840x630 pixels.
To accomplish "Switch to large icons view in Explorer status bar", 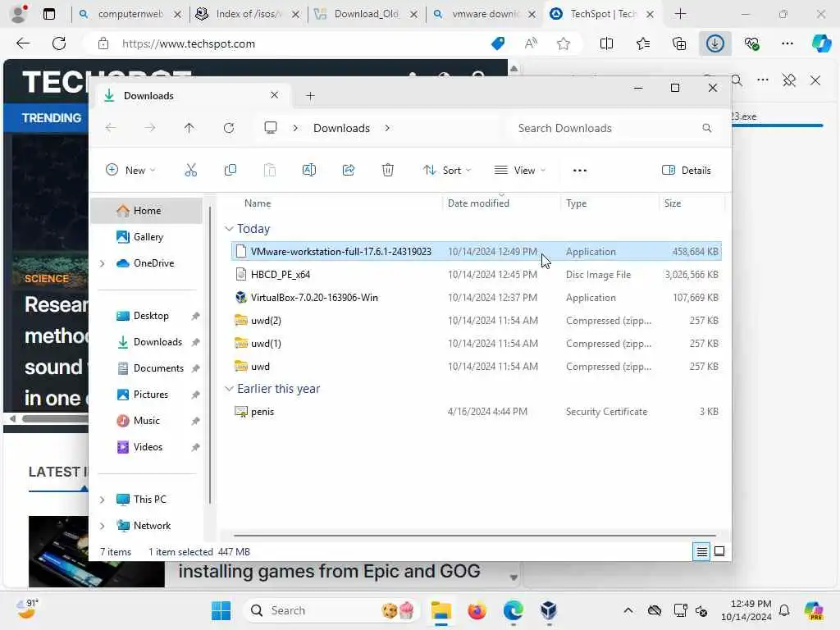I will click(719, 551).
